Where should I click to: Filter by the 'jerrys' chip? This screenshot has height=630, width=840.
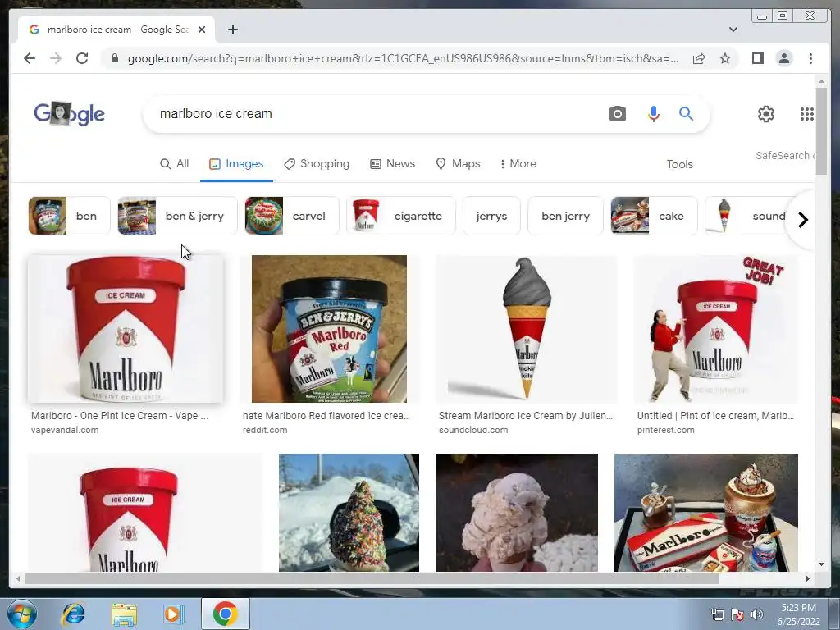(x=491, y=216)
